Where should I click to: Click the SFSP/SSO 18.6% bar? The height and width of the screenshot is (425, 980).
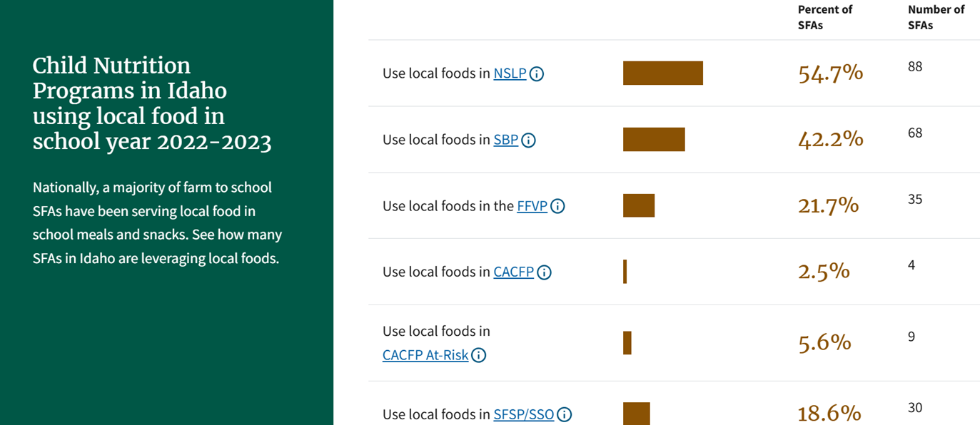pyautogui.click(x=636, y=414)
